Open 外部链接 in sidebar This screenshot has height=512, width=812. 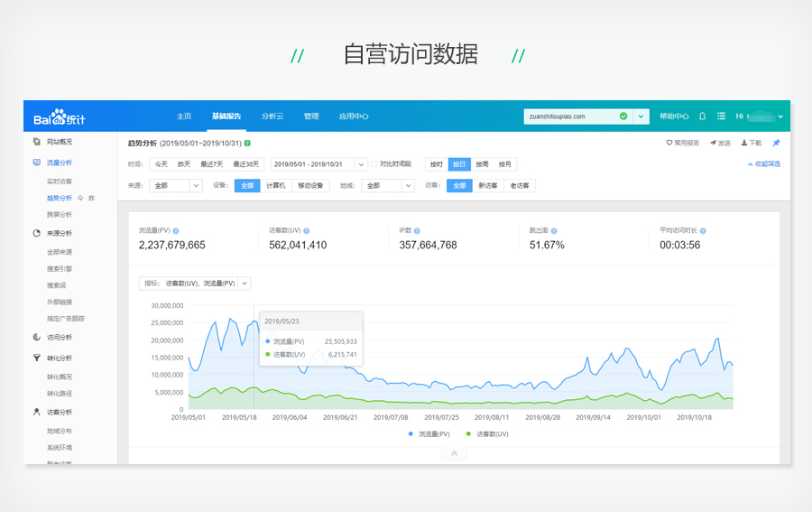pos(60,302)
